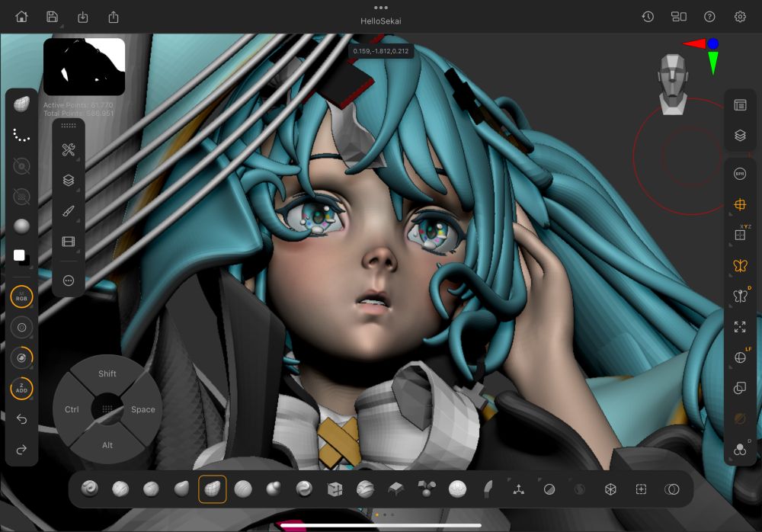Open the undo history clock icon

(x=648, y=17)
